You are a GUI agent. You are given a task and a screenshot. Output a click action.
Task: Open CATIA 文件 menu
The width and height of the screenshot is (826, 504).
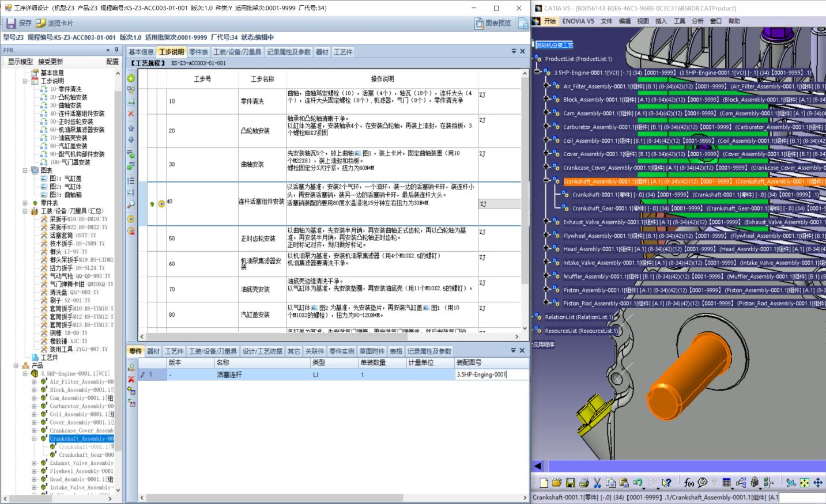point(606,21)
